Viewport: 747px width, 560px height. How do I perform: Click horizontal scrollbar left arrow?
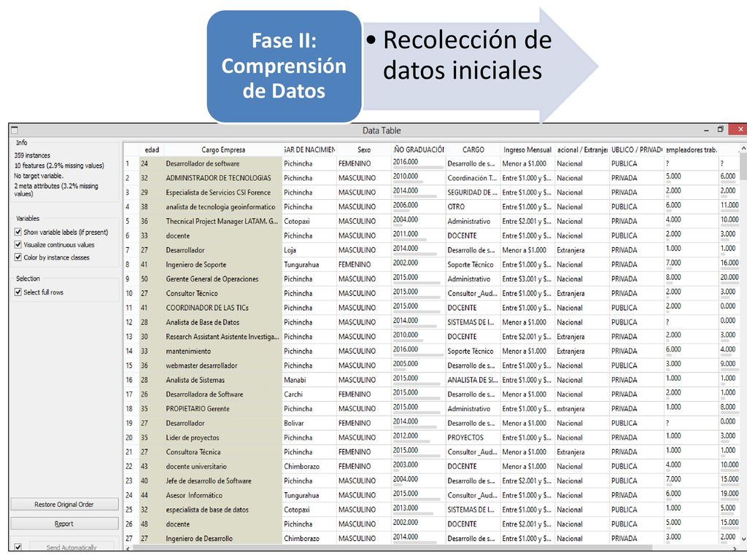[127, 548]
